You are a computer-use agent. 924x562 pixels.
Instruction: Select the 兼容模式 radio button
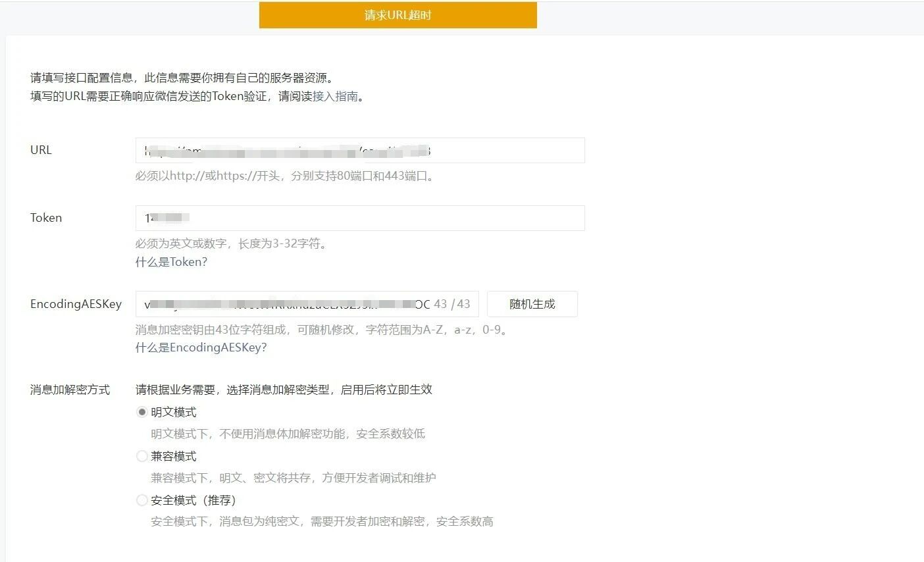click(141, 456)
